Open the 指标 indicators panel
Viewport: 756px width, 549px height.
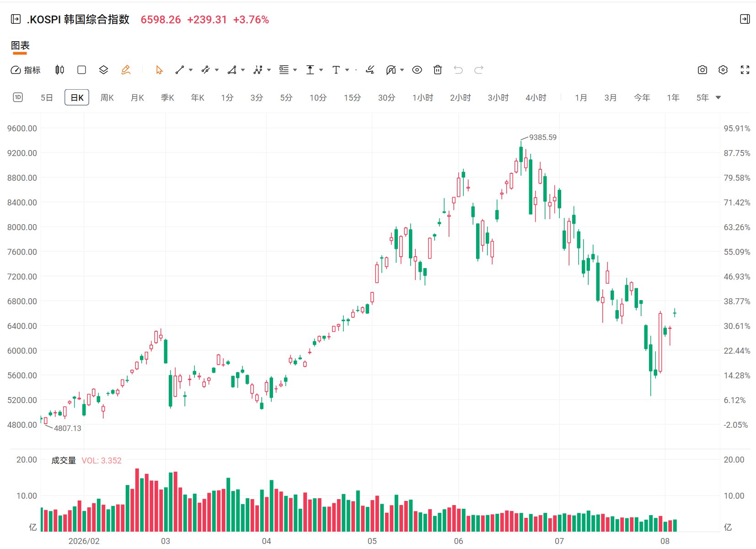(26, 70)
